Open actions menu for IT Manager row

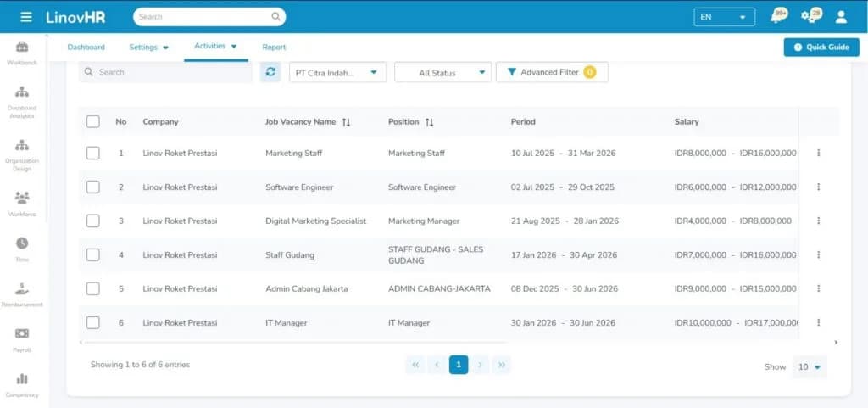(818, 322)
